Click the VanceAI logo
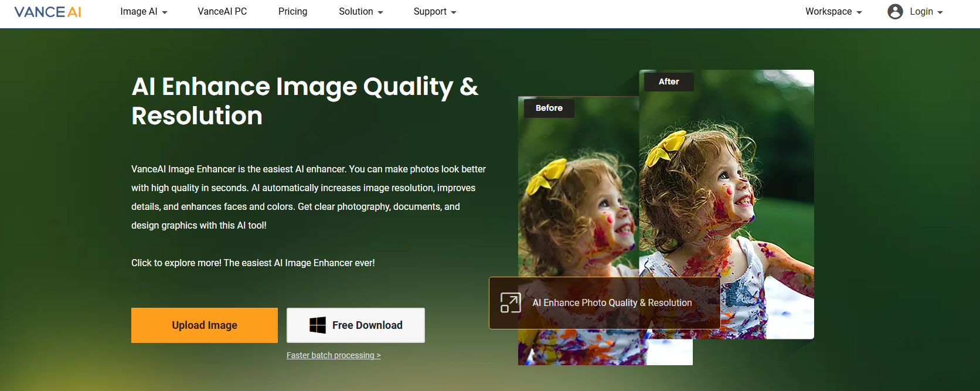The image size is (980, 391). click(48, 12)
